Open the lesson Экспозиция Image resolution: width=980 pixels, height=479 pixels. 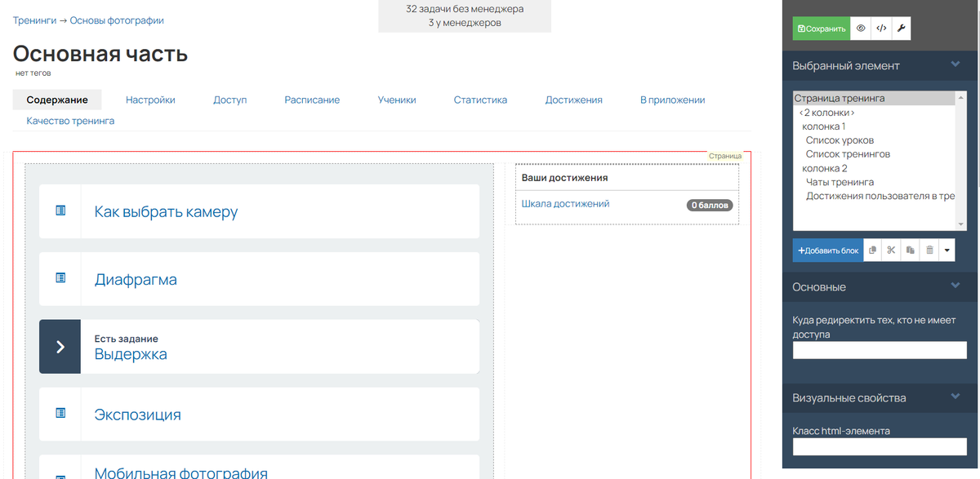pyautogui.click(x=137, y=415)
